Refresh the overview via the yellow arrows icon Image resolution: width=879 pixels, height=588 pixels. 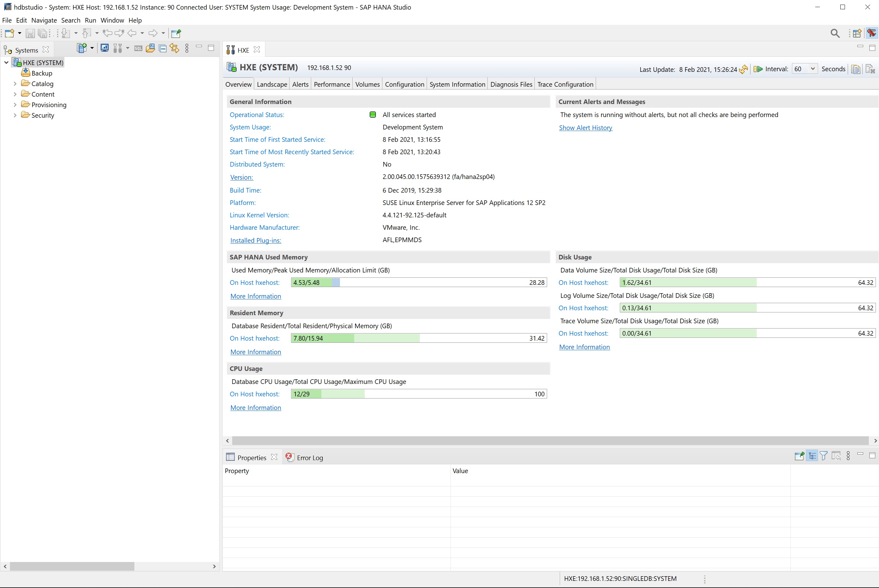[x=743, y=69]
